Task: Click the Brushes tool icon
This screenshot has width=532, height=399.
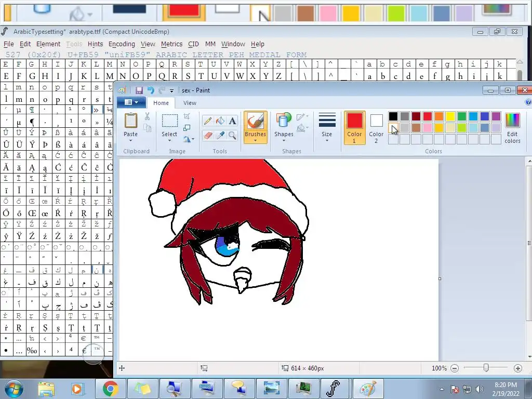Action: click(x=255, y=121)
